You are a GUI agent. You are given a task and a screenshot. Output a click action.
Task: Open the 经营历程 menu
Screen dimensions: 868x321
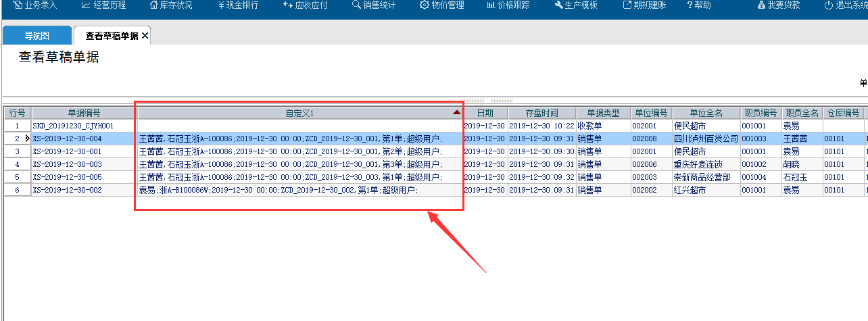coord(103,5)
